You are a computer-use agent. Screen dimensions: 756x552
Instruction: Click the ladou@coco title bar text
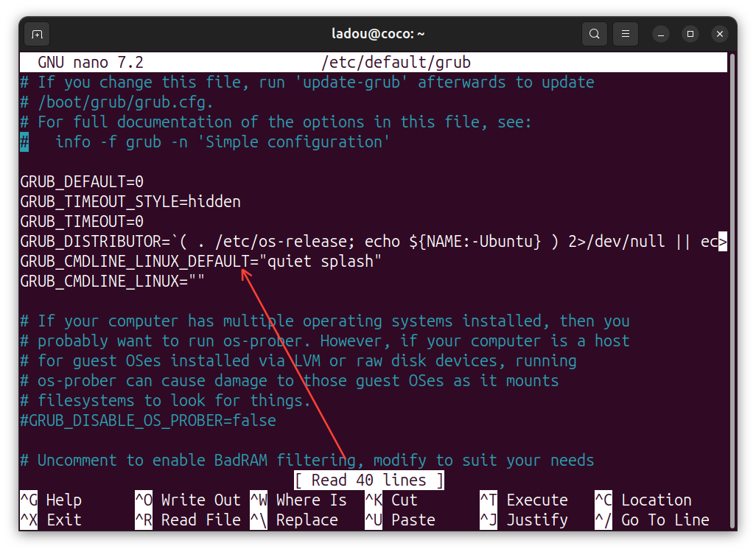point(378,33)
